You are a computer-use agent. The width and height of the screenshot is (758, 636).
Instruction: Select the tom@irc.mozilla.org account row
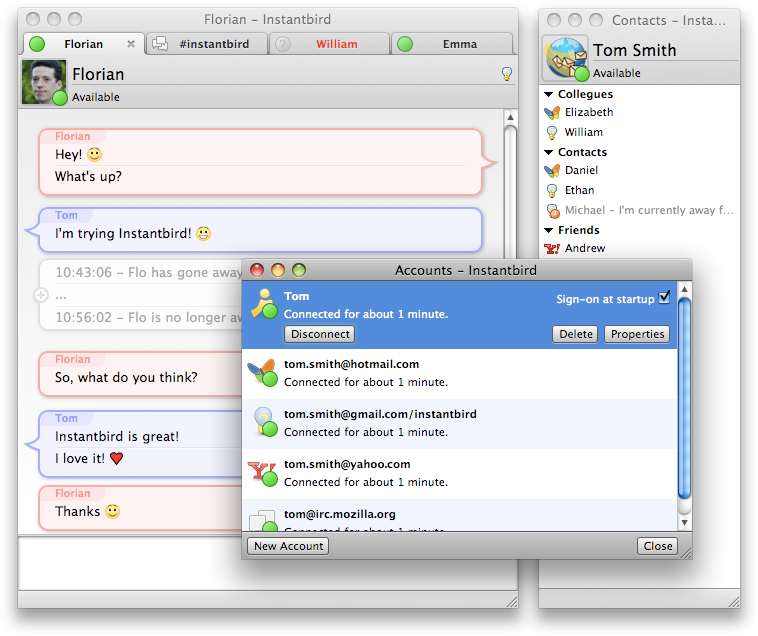(459, 515)
